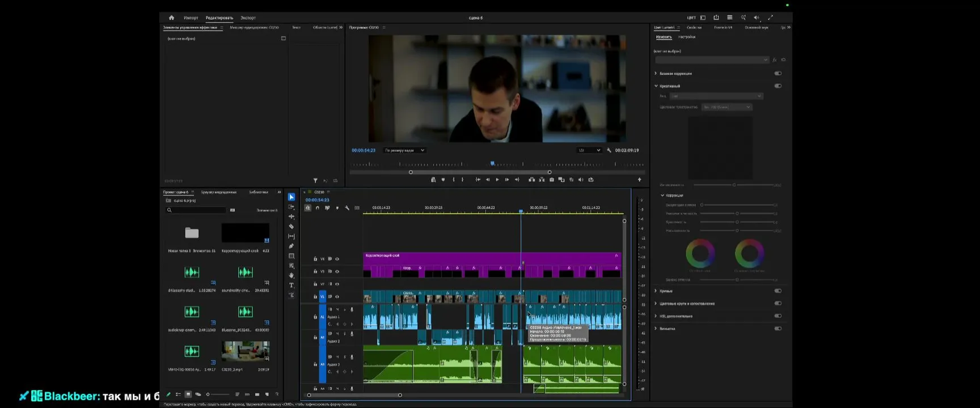980x408 pixels.
Task: Select the Type tool
Action: (x=292, y=285)
